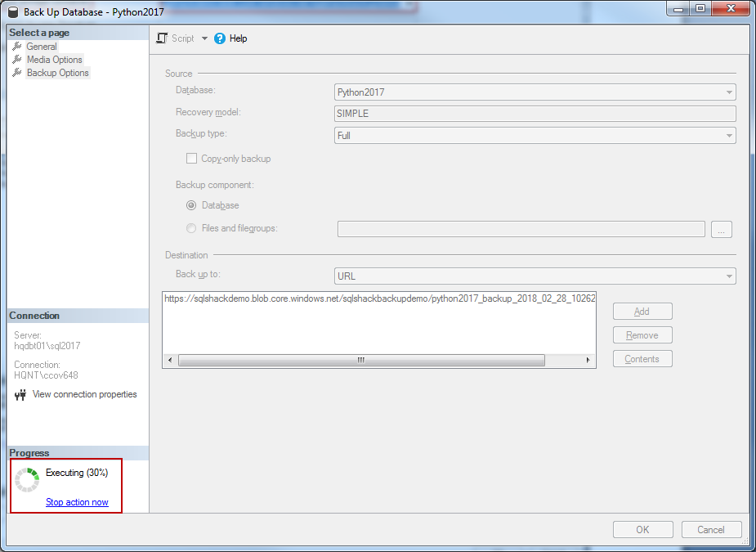Expand the Script dropdown arrow

(x=204, y=38)
